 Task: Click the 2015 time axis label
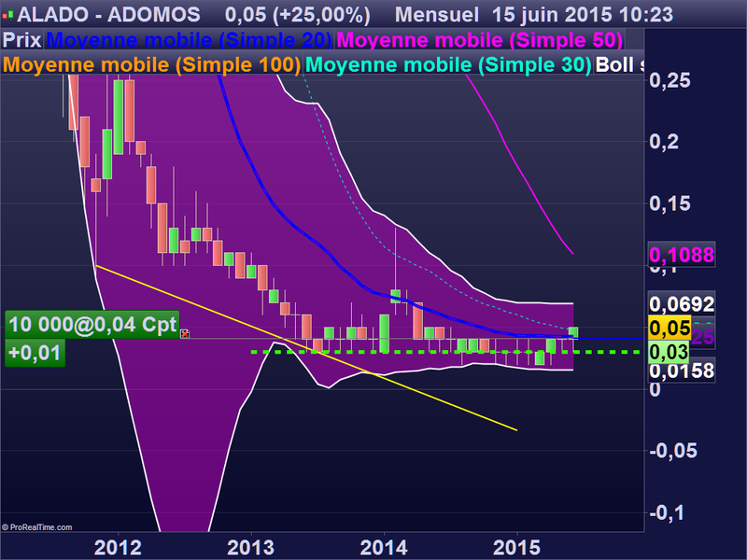tap(516, 548)
